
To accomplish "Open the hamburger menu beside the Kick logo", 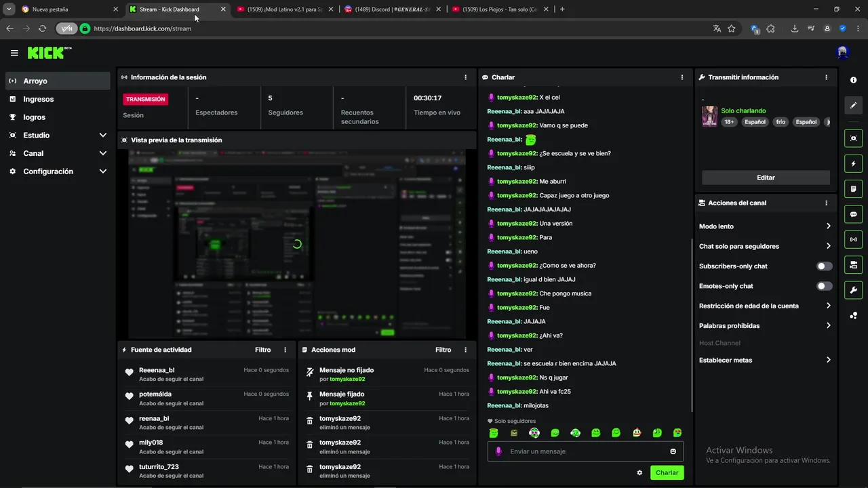I will click(x=14, y=53).
